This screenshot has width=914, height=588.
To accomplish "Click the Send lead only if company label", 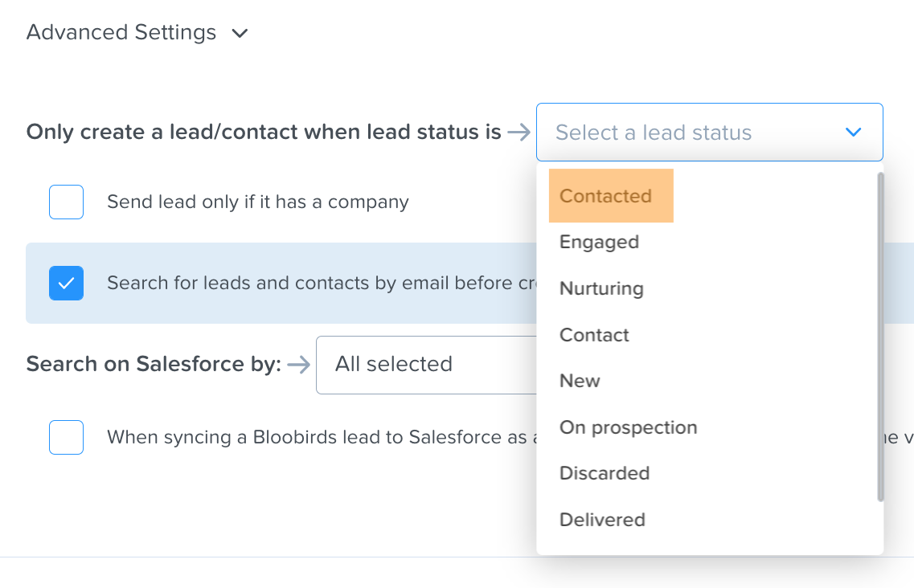I will (x=258, y=202).
